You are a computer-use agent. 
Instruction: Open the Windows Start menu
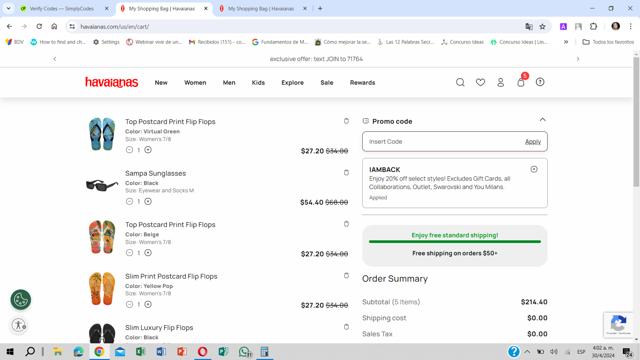point(10,351)
